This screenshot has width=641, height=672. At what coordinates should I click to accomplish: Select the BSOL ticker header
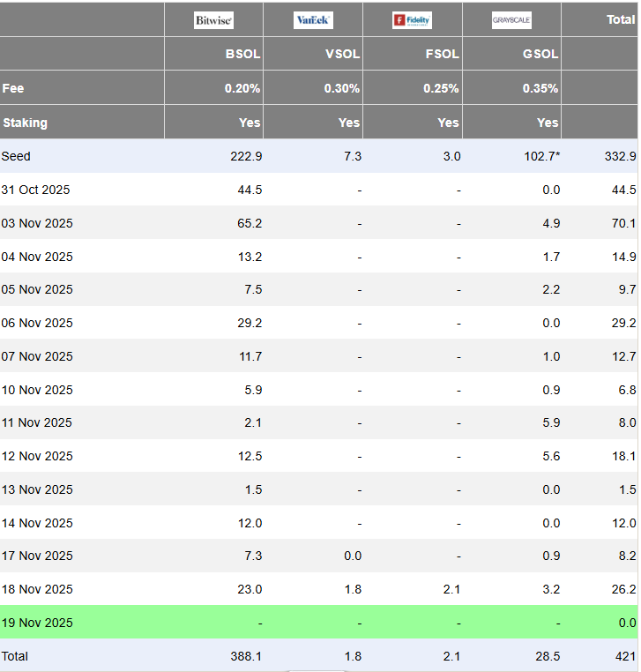pos(242,54)
